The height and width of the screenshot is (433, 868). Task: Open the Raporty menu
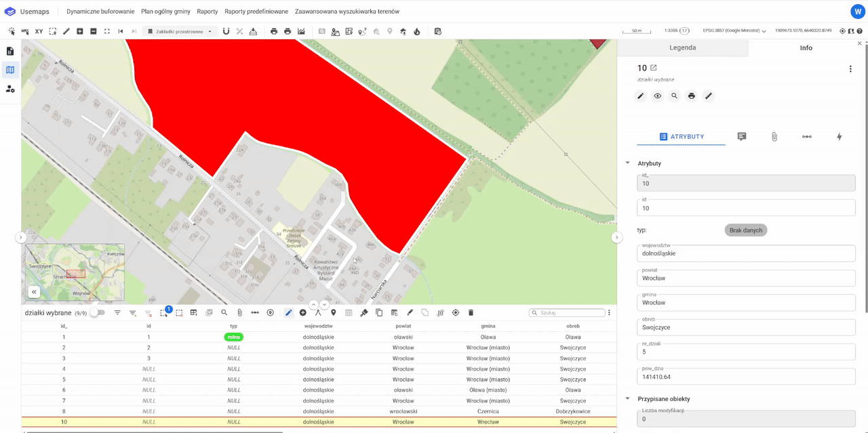tap(208, 12)
